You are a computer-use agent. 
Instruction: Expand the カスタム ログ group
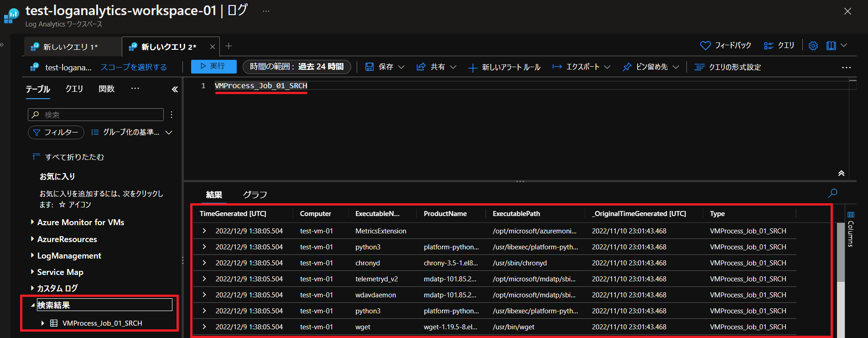[x=32, y=288]
